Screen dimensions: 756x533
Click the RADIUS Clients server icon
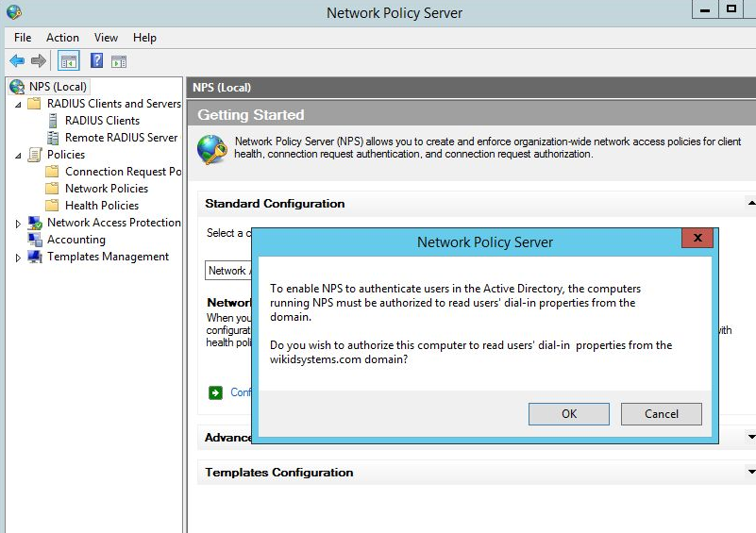[53, 121]
